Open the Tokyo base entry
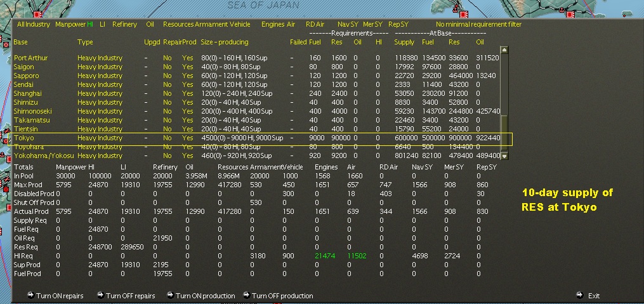This screenshot has height=304, width=644. tap(24, 138)
